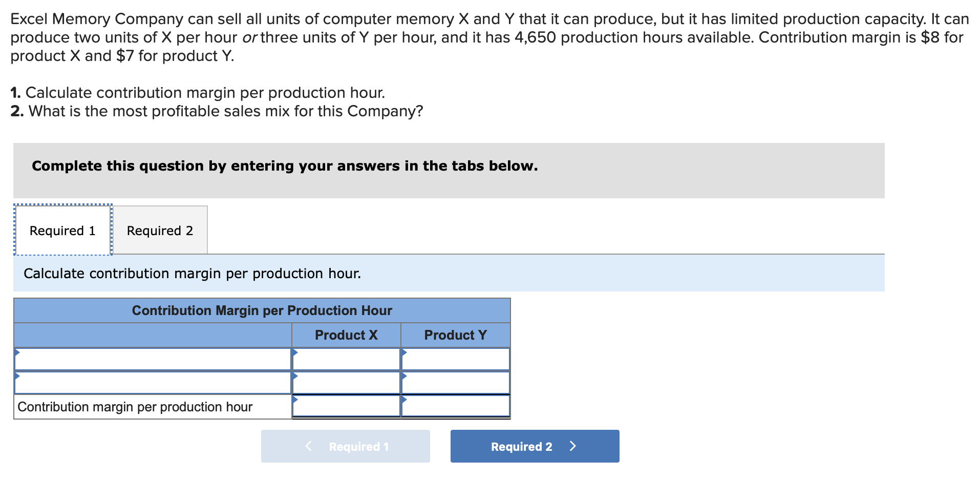The width and height of the screenshot is (980, 501).
Task: Click the Contribution margin per production hour row label
Action: click(135, 407)
